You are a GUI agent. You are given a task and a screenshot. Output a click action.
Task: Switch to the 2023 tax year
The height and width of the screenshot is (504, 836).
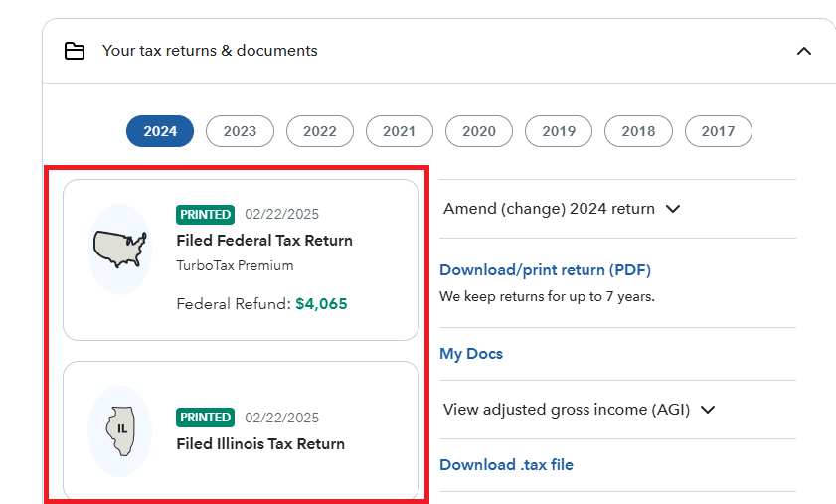(x=240, y=131)
